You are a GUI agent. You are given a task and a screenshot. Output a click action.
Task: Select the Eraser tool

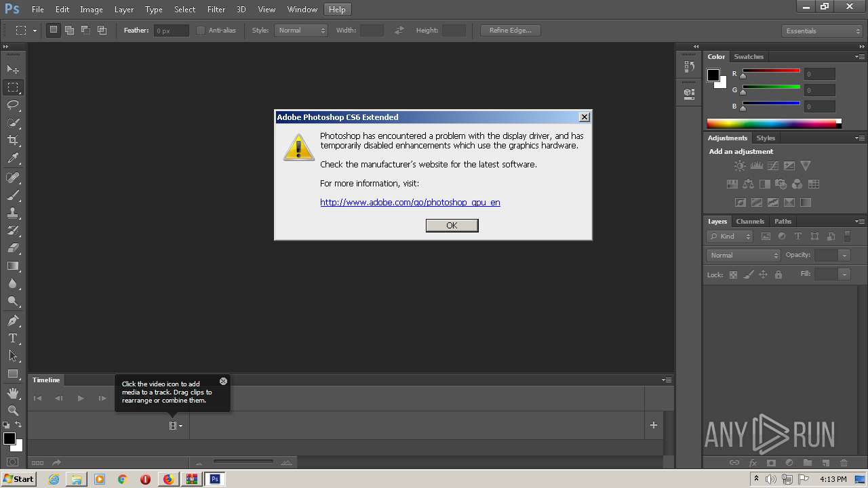pos(13,248)
